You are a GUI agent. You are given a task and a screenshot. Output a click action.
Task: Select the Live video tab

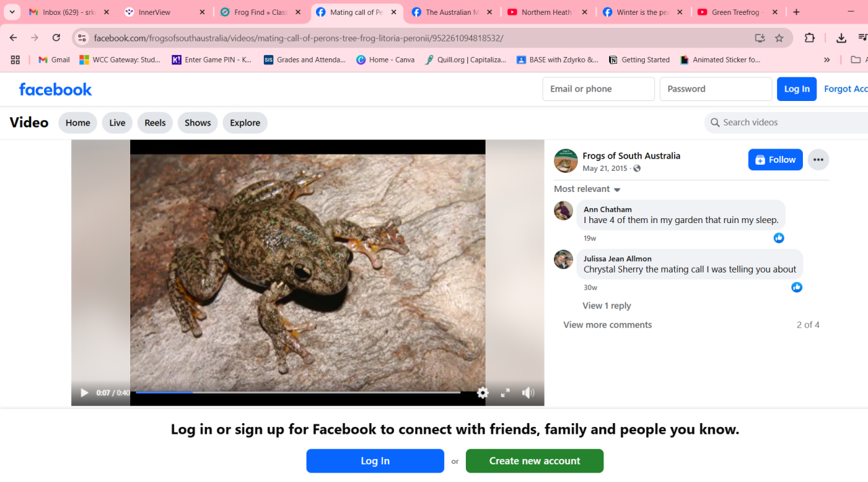(117, 123)
